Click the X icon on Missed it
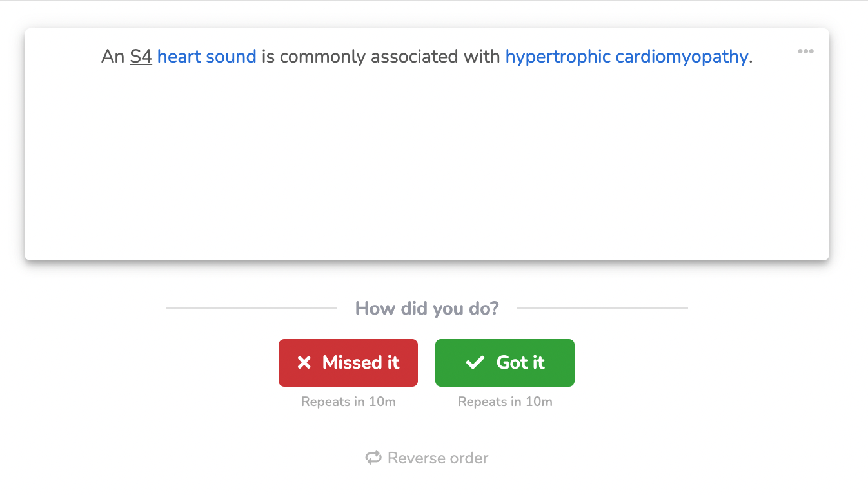Screen dimensions: 868x495 tap(304, 363)
